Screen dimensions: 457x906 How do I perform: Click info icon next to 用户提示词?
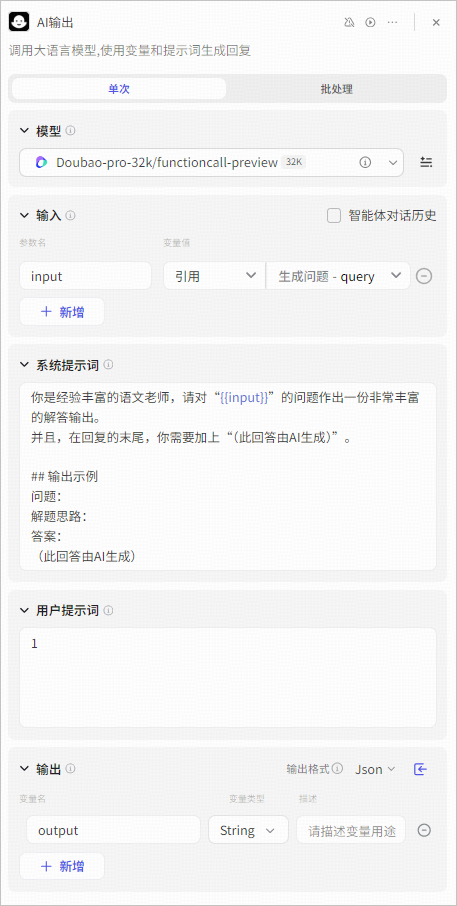point(109,610)
